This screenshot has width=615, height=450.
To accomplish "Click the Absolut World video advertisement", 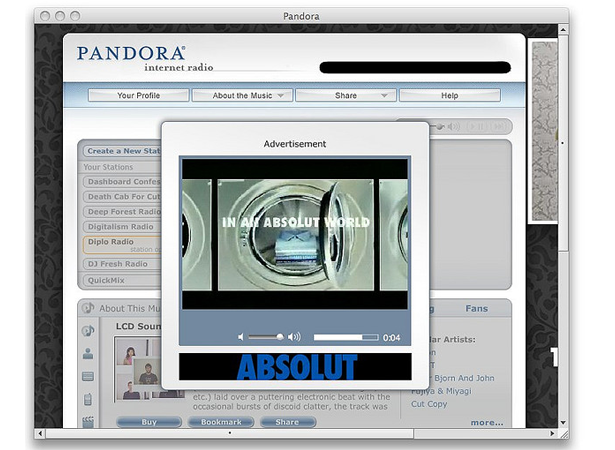I will tap(295, 234).
